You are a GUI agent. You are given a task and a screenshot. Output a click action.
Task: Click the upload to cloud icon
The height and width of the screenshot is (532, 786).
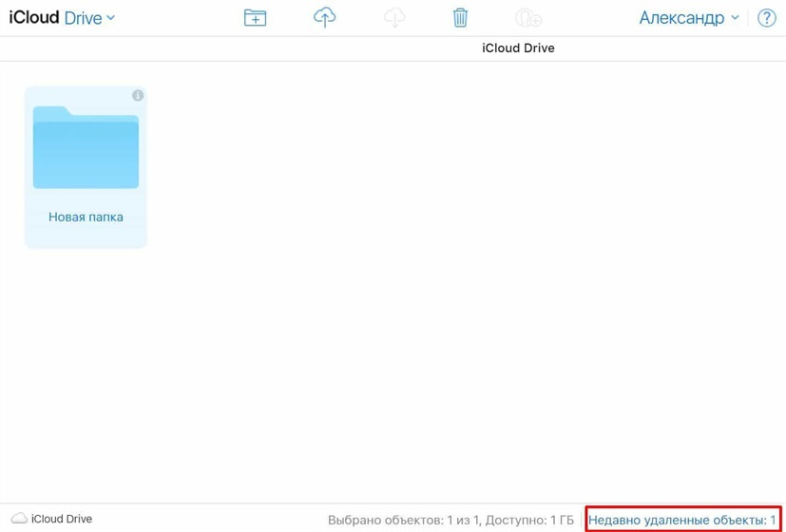point(324,18)
